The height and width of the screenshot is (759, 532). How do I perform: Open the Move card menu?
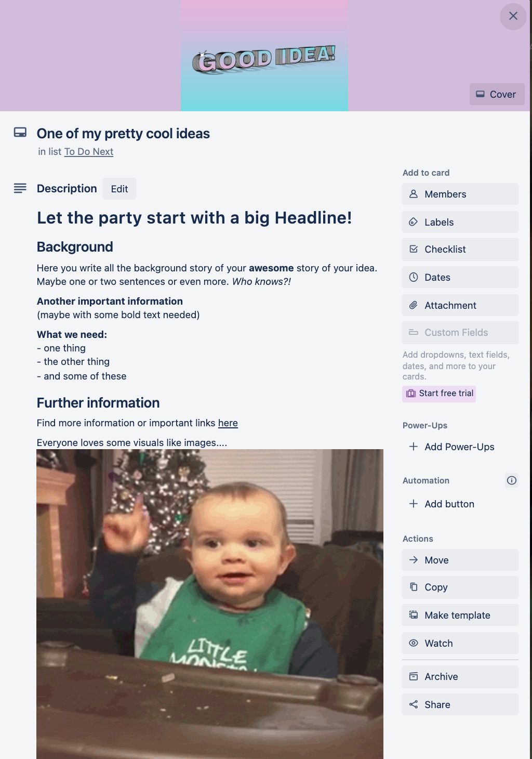tap(460, 560)
